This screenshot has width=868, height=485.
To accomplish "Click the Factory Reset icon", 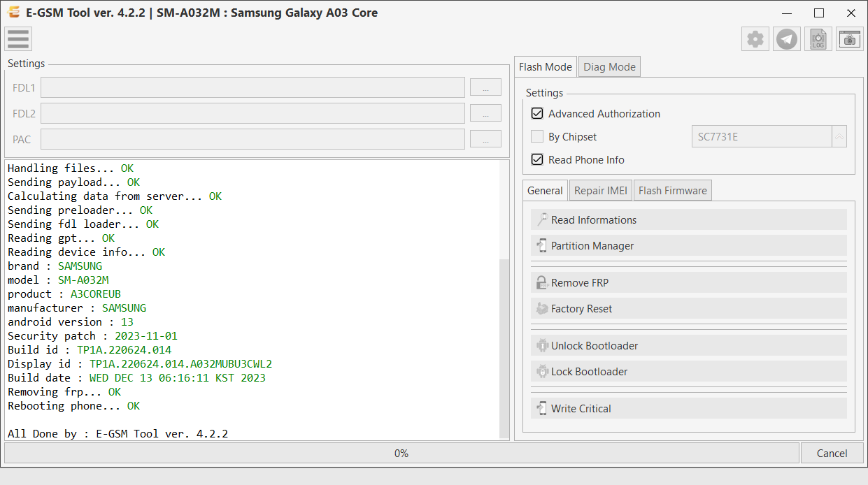I will (x=542, y=308).
